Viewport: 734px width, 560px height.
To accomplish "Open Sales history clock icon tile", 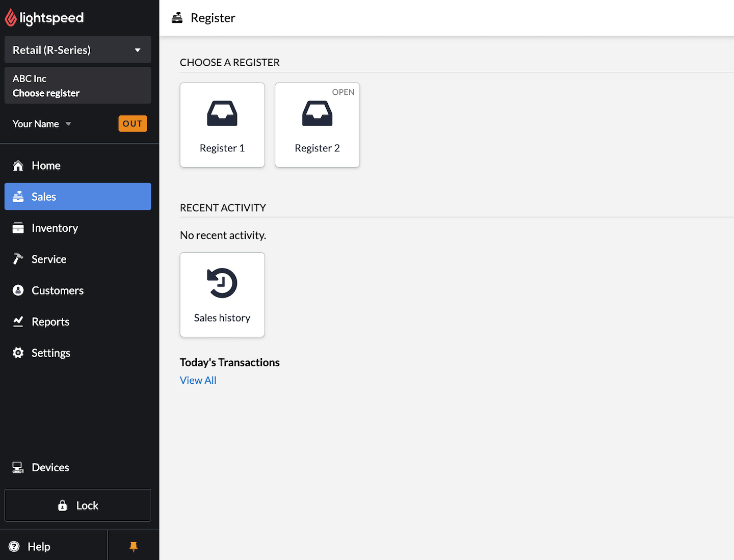I will [222, 295].
